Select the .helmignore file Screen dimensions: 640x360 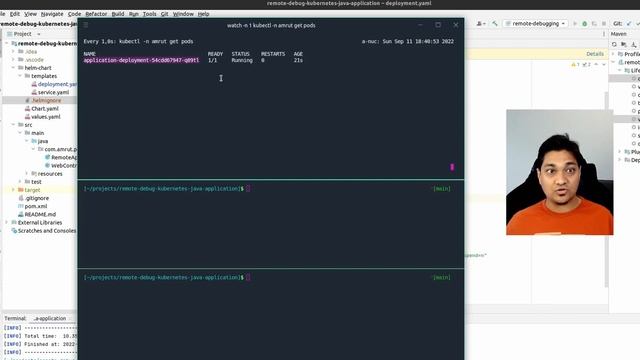46,100
